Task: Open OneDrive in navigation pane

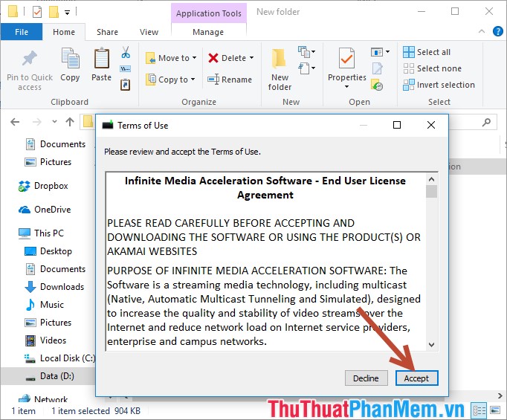Action: [45, 210]
